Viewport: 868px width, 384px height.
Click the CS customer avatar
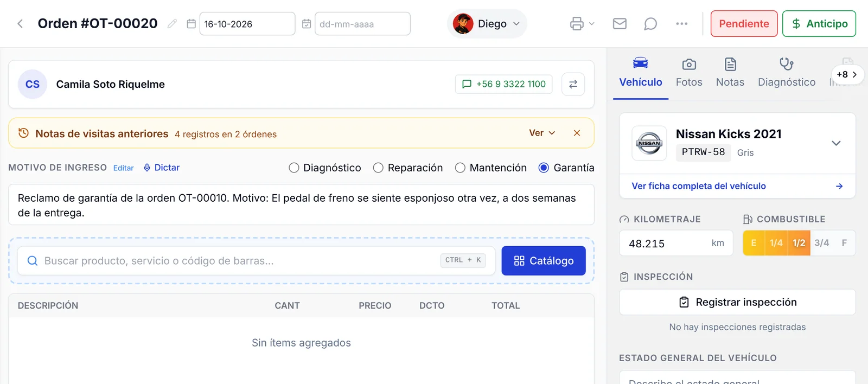(33, 84)
